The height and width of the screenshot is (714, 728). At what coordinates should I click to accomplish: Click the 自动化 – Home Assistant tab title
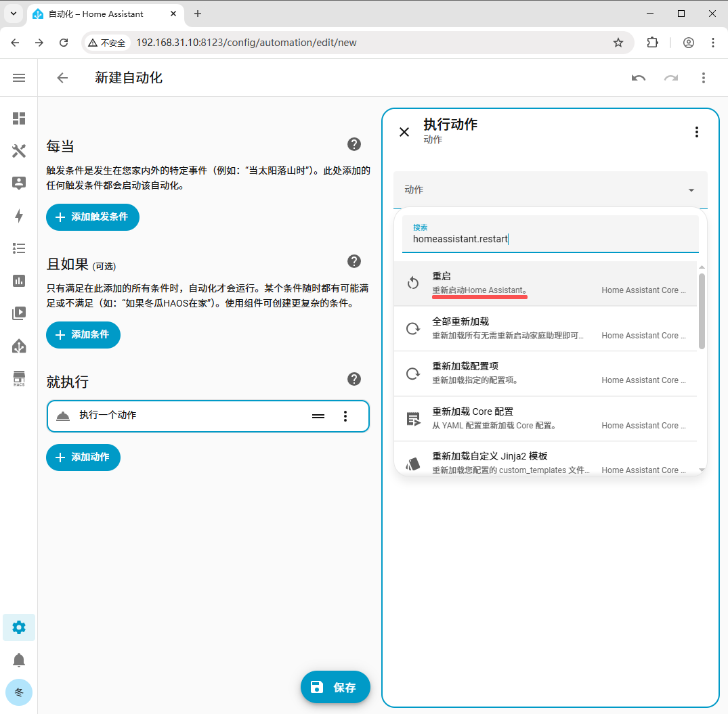coord(96,14)
